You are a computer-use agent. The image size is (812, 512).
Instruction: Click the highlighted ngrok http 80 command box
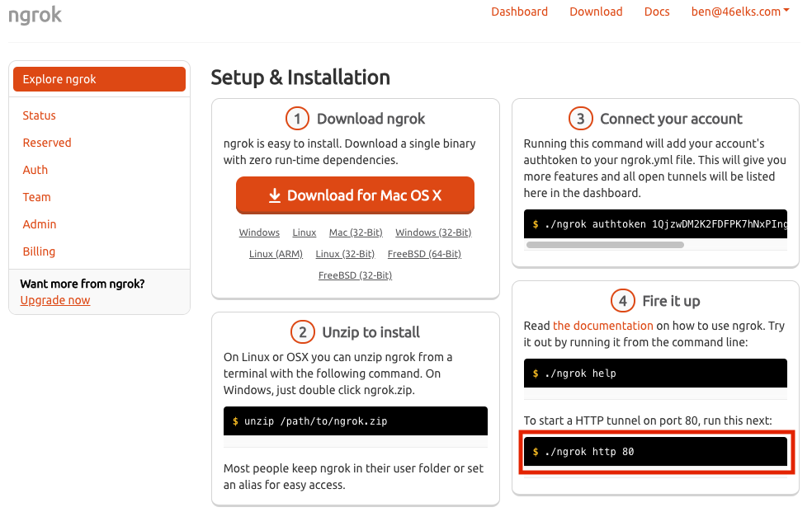[x=656, y=452]
